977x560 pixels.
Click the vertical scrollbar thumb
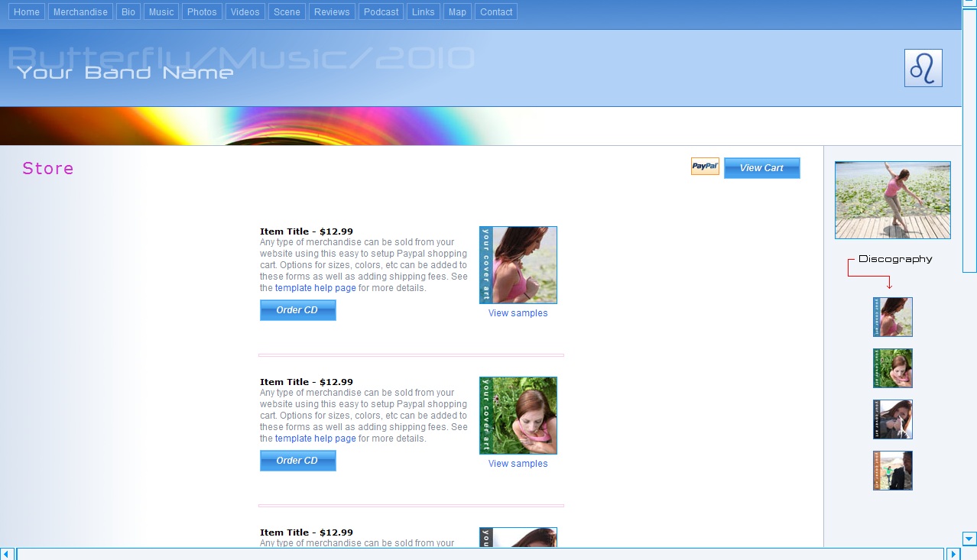click(x=969, y=140)
